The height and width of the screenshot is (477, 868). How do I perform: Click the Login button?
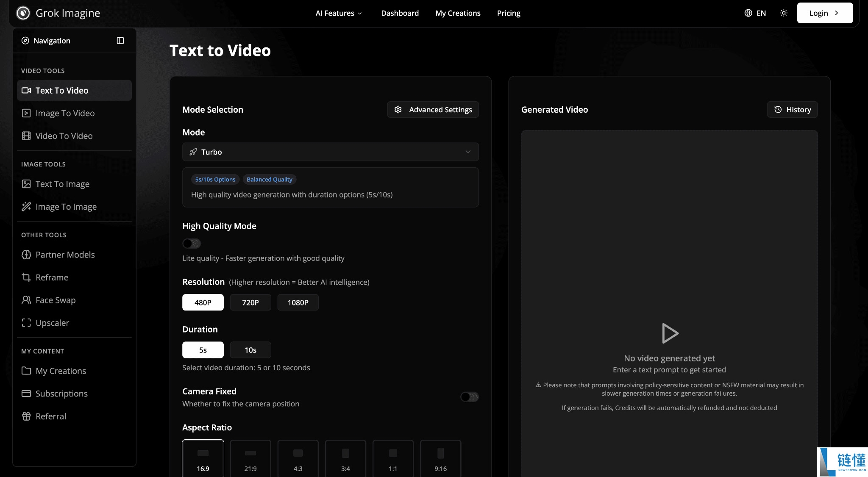[824, 13]
